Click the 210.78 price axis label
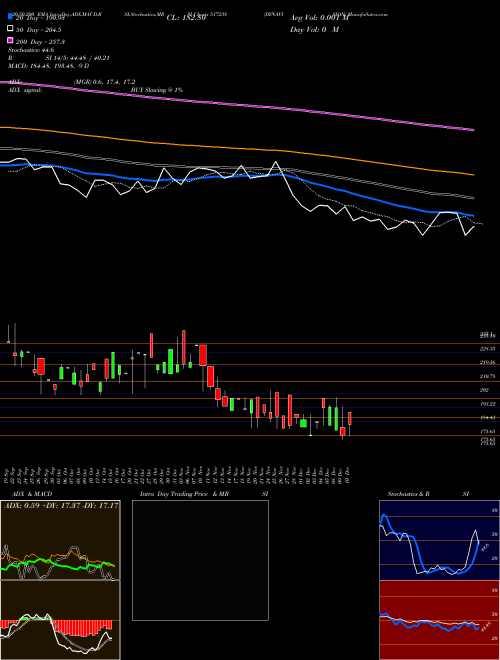 click(x=487, y=376)
